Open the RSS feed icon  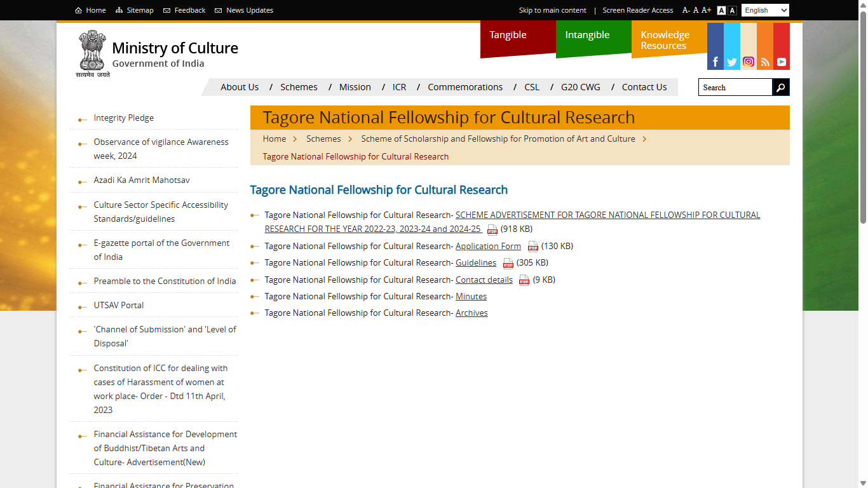tap(764, 62)
